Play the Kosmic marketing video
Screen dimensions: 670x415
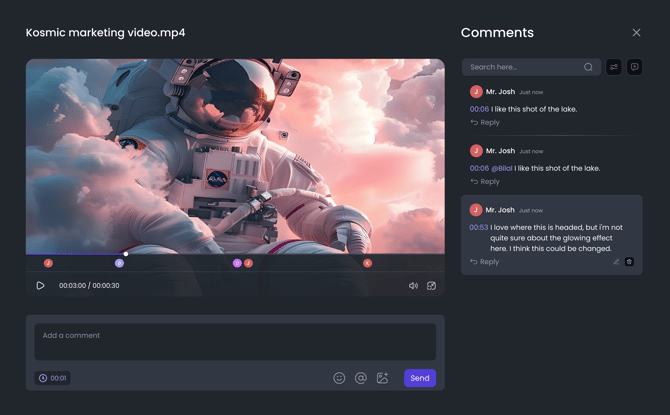[40, 286]
